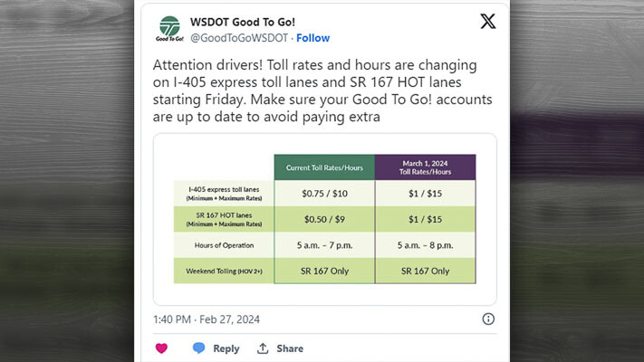This screenshot has width=644, height=362.
Task: Open the WSDOT Good To Go! display name
Action: pyautogui.click(x=243, y=22)
